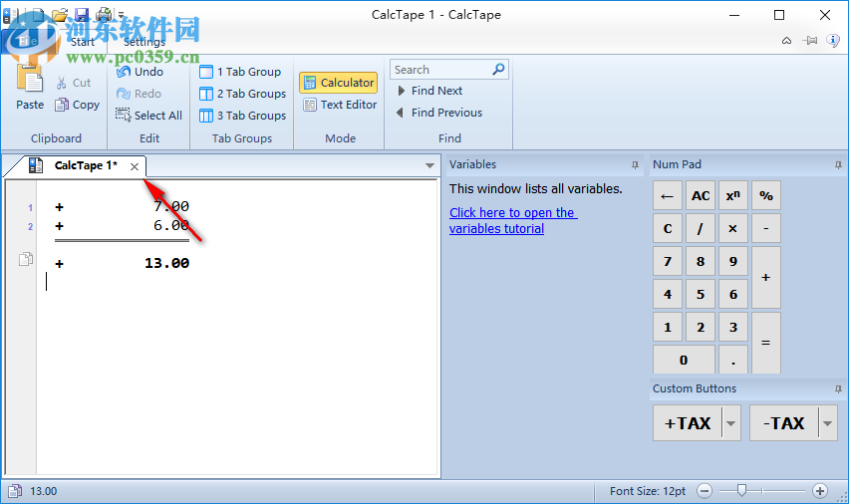Switch to Text Editor mode
Screen dimensions: 849x504
[x=340, y=105]
